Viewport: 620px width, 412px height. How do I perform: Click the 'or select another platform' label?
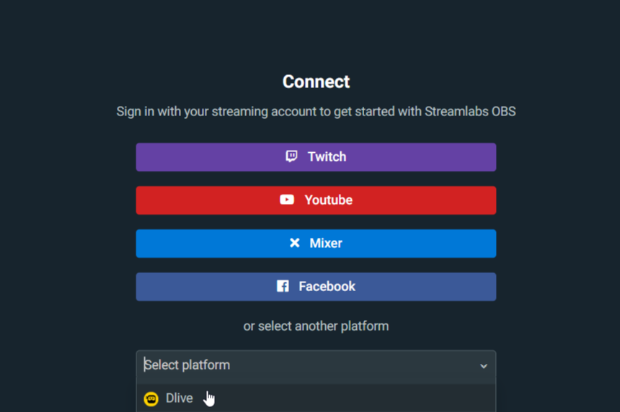[x=316, y=326]
